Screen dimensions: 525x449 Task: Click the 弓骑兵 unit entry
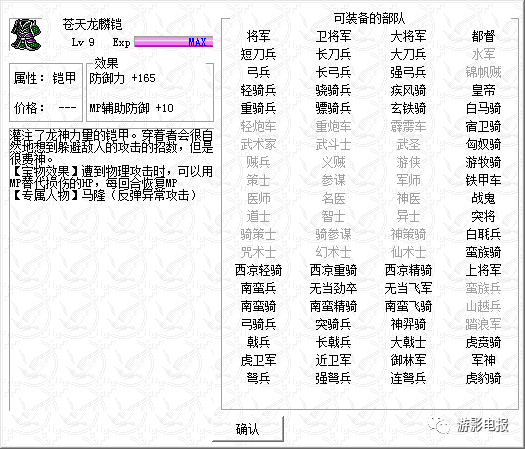point(258,325)
